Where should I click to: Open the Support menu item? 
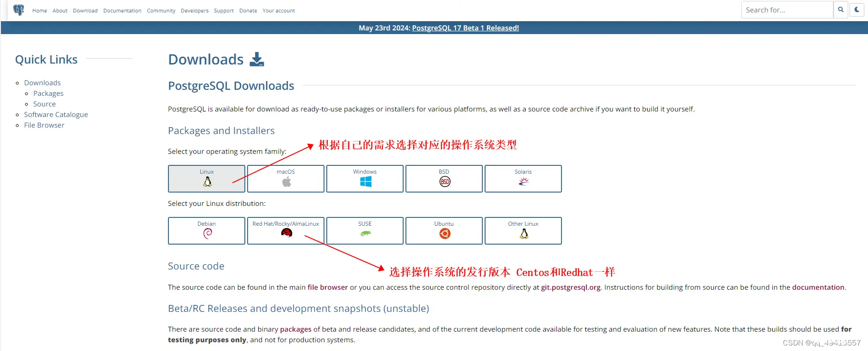(224, 11)
